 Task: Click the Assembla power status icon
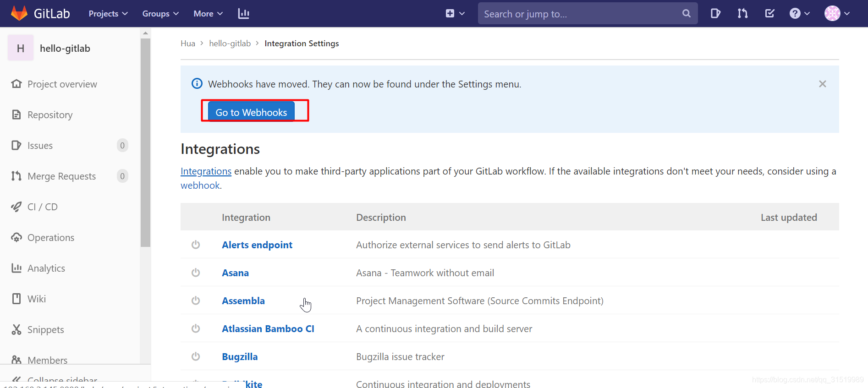click(196, 301)
